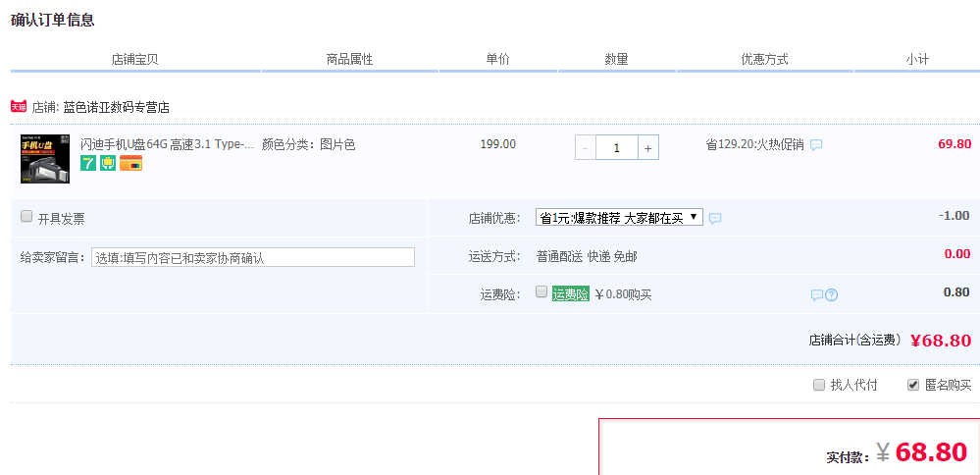Image resolution: width=980 pixels, height=475 pixels.
Task: Click the 颜色分类：图片色 attribute text
Action: (309, 144)
